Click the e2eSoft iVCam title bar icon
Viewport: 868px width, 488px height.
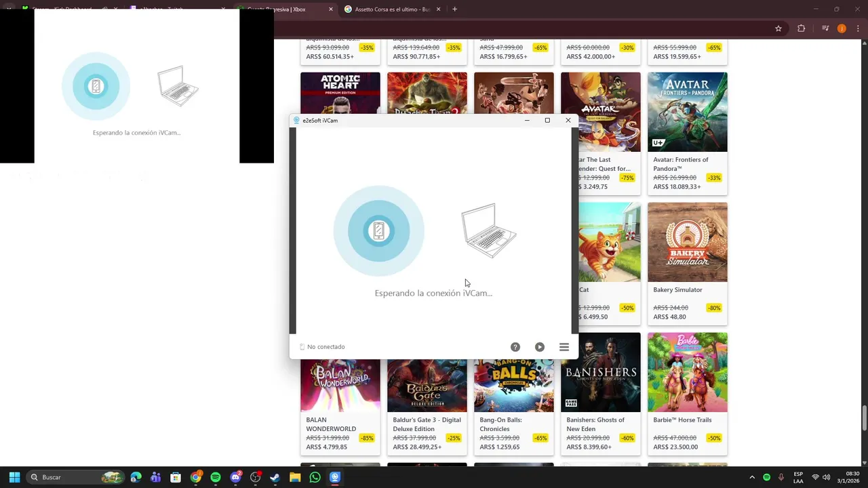[x=296, y=121]
